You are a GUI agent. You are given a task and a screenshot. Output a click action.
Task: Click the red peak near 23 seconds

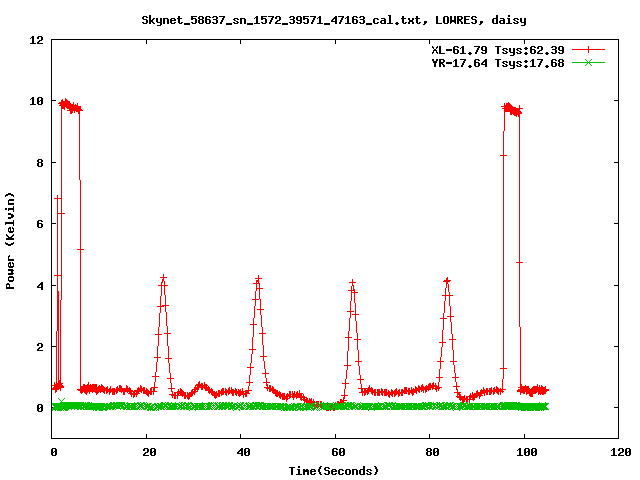point(163,278)
